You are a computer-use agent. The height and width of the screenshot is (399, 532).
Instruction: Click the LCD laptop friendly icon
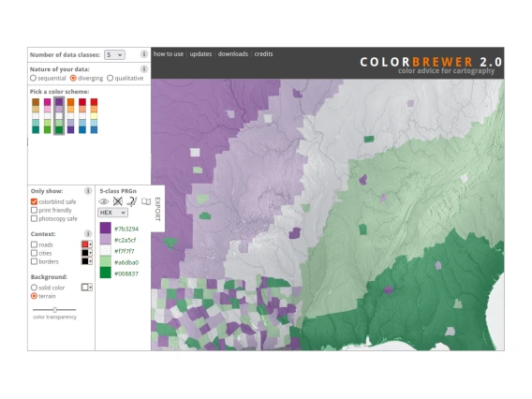pos(146,201)
